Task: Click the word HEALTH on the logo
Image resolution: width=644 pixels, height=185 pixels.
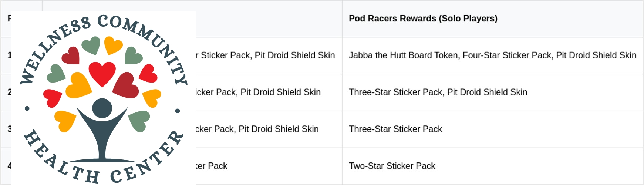Action: (x=59, y=159)
